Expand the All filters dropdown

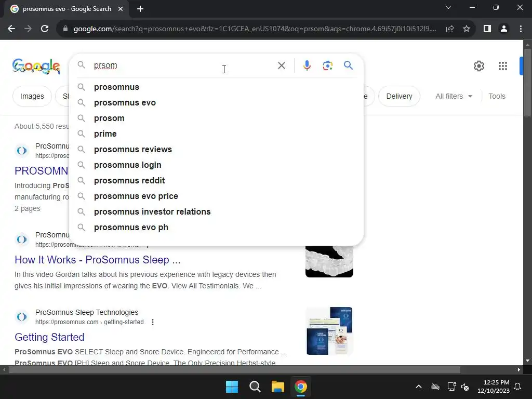point(454,96)
